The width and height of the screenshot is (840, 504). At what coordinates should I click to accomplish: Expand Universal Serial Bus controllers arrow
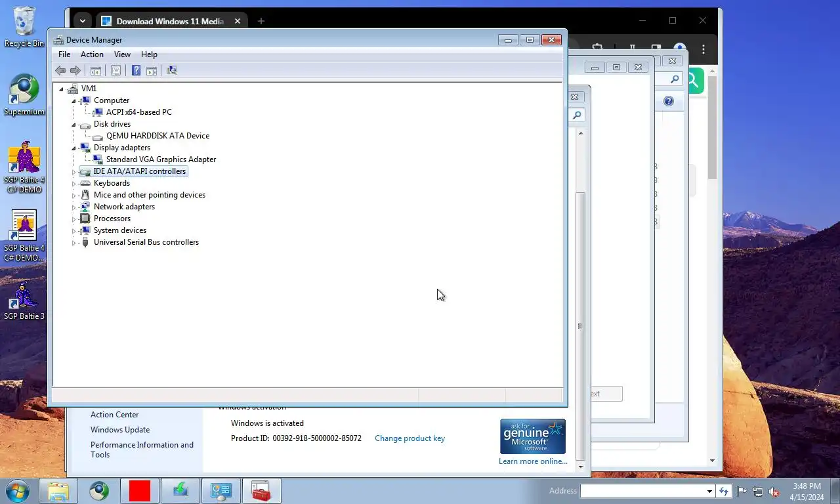pos(73,243)
